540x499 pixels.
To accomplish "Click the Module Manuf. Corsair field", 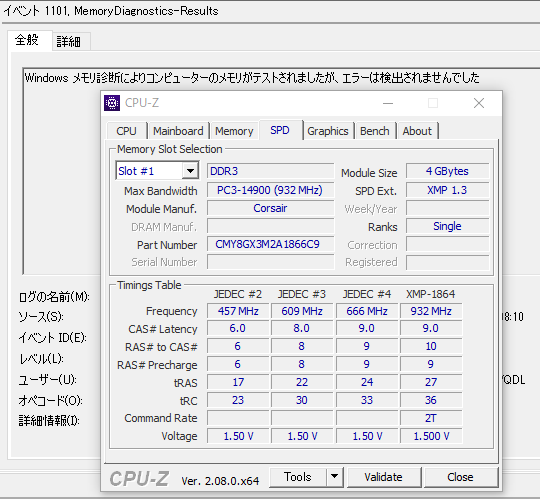I will click(x=270, y=208).
